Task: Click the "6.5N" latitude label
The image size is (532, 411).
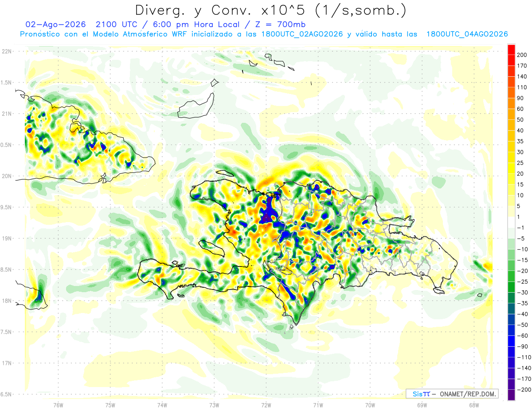Action: click(6, 395)
